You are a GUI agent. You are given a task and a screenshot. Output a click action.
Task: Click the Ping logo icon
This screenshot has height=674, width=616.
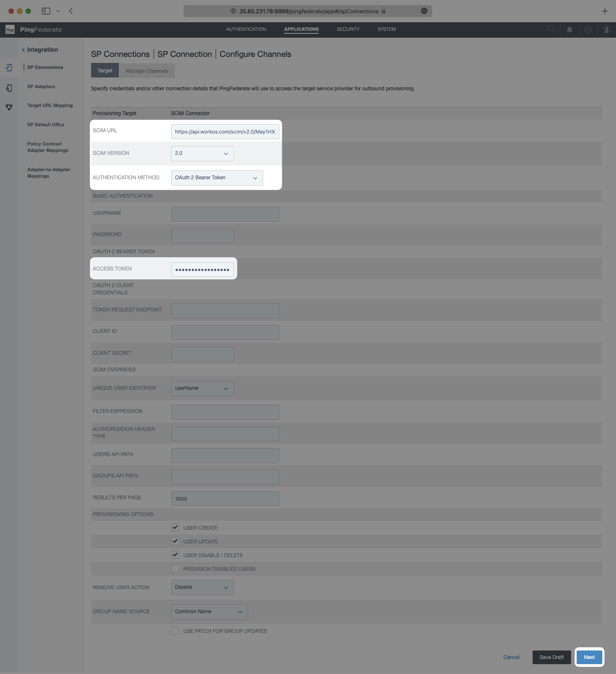(x=10, y=30)
